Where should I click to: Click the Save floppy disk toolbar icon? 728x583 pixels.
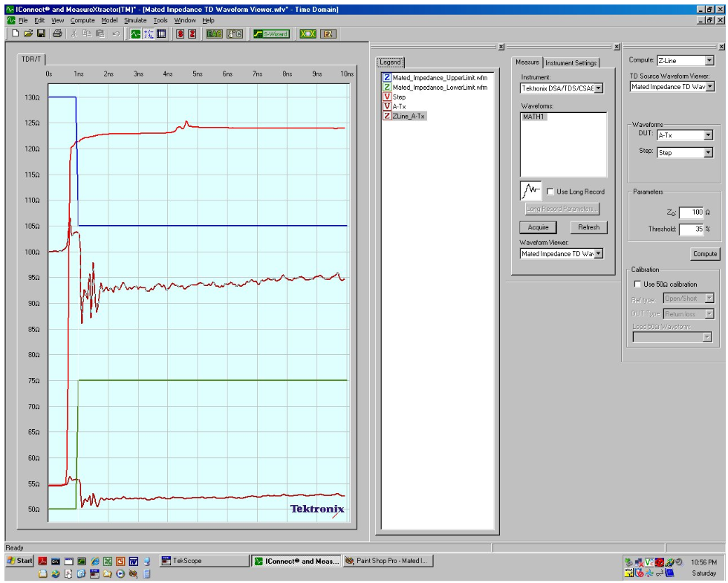tap(42, 33)
